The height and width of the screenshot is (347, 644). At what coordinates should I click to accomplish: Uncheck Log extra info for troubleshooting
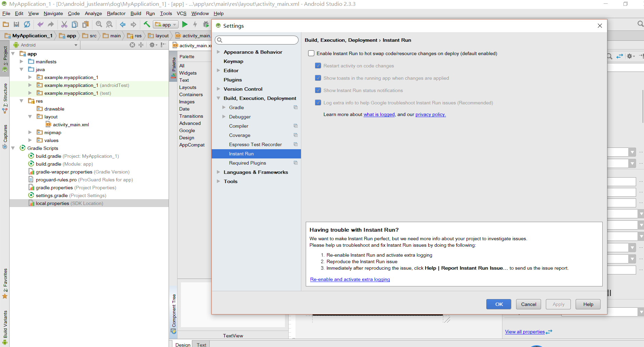pyautogui.click(x=318, y=102)
